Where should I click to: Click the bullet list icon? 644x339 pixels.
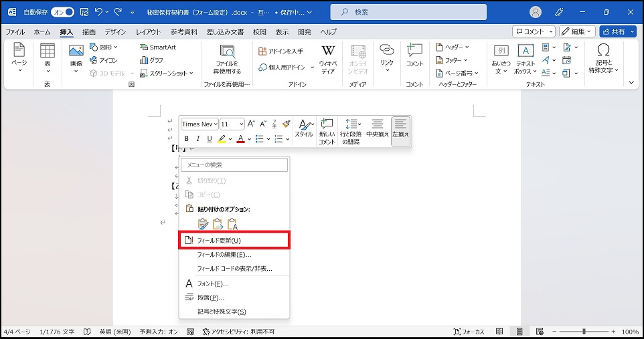click(x=260, y=139)
